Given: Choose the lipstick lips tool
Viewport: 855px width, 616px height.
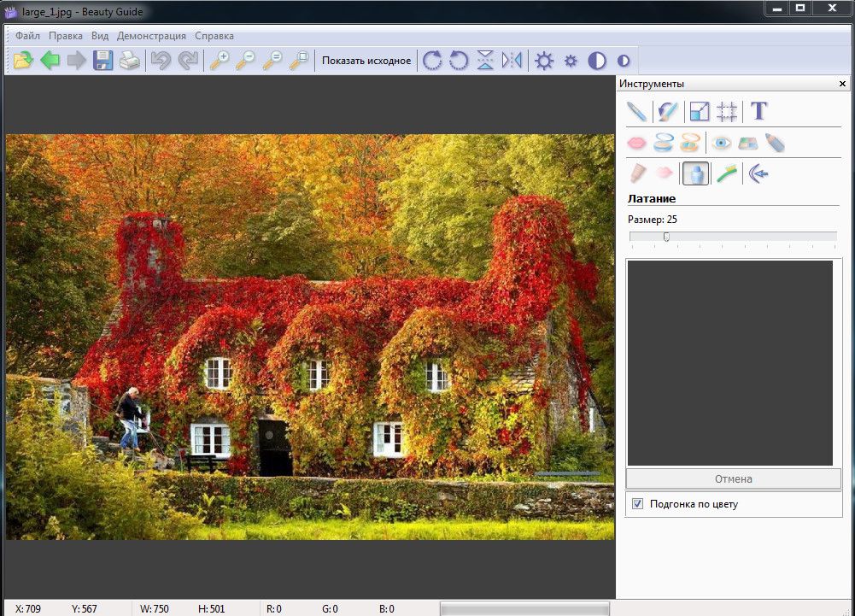Looking at the screenshot, I should pyautogui.click(x=636, y=143).
